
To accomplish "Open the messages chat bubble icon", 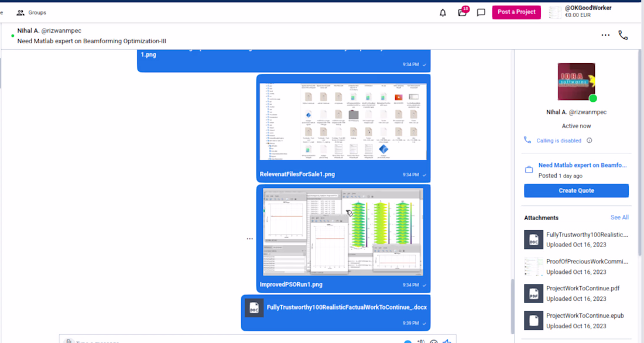I will click(x=481, y=13).
